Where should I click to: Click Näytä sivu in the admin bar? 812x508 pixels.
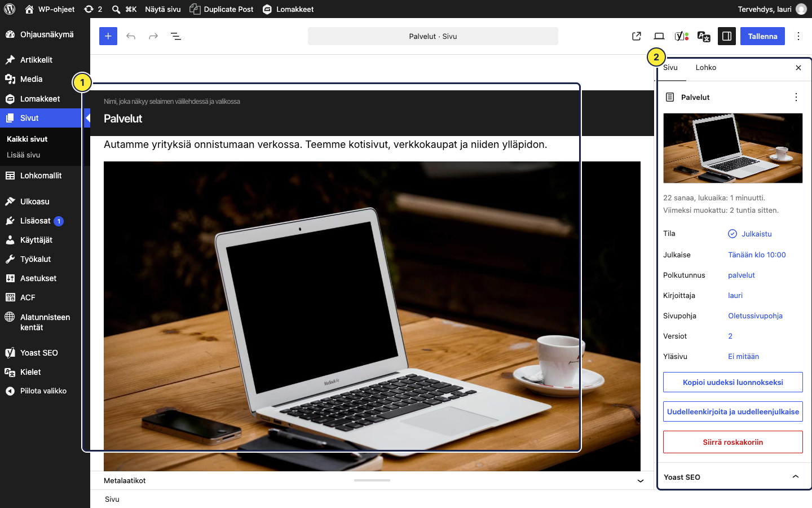[x=163, y=9]
